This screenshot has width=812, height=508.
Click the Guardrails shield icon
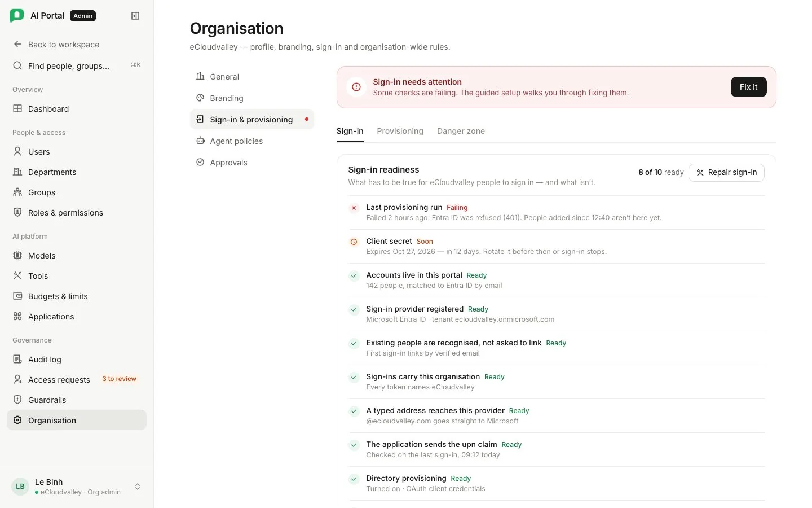click(x=17, y=400)
